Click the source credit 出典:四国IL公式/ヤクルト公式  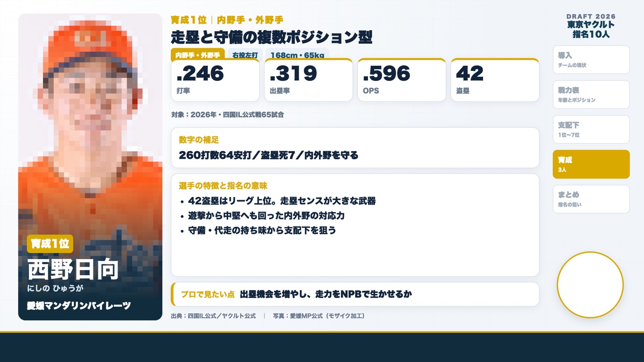click(x=213, y=316)
